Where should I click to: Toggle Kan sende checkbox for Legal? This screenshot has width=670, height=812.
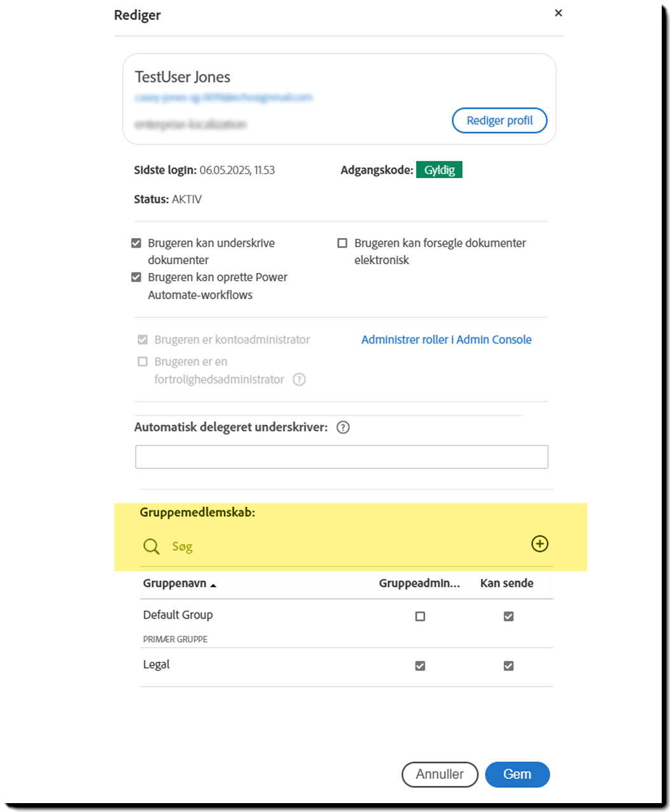pyautogui.click(x=508, y=666)
